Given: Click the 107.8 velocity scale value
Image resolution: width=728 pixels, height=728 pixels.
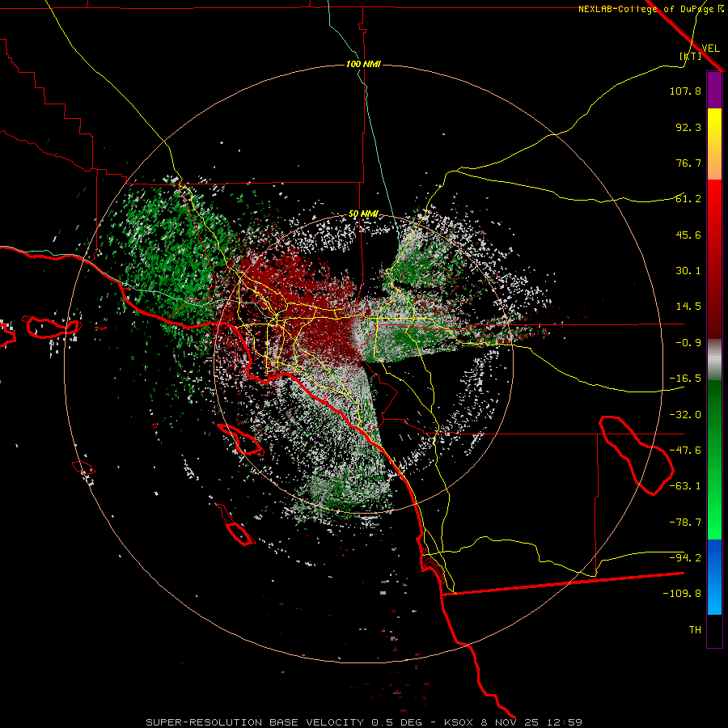Looking at the screenshot, I should coord(685,91).
